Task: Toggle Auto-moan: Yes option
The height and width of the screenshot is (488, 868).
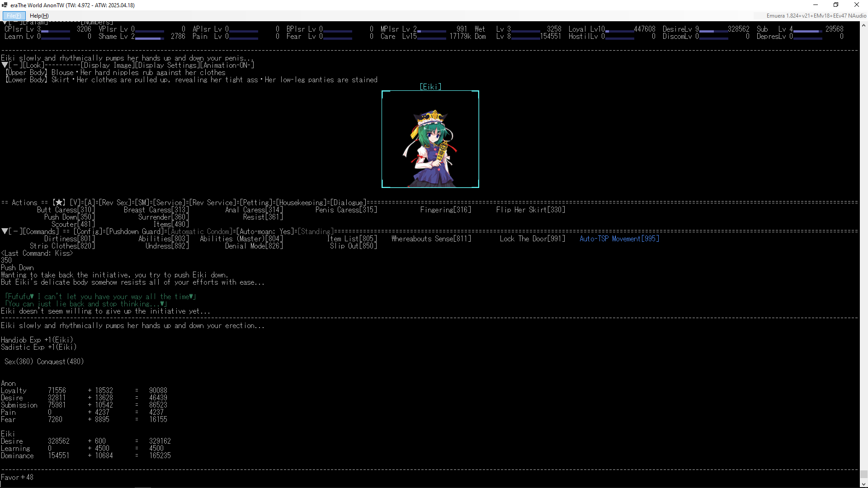Action: (265, 231)
